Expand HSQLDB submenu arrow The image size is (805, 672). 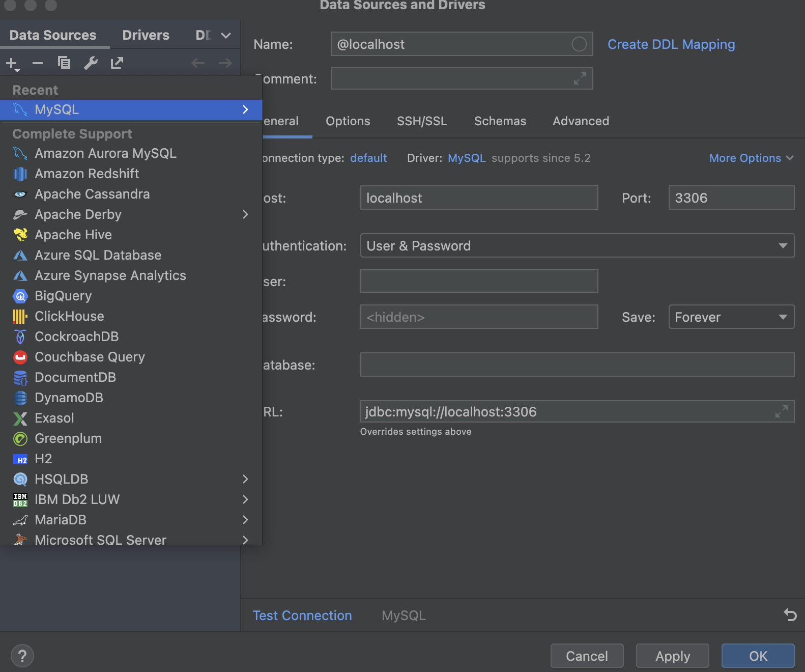tap(245, 479)
